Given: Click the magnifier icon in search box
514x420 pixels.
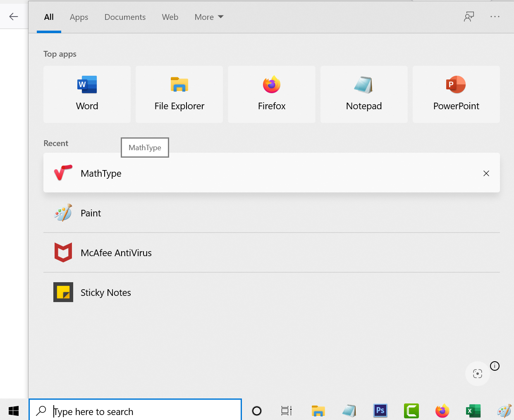Looking at the screenshot, I should (41, 411).
